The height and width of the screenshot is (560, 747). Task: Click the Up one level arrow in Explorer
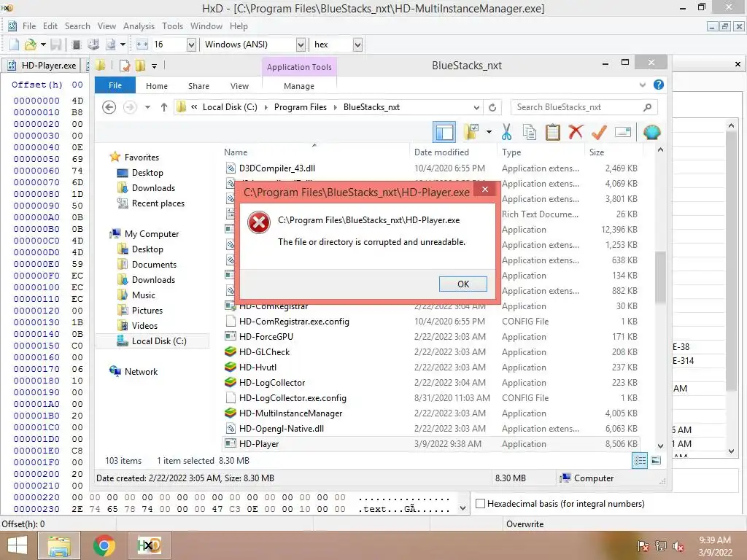(x=164, y=107)
